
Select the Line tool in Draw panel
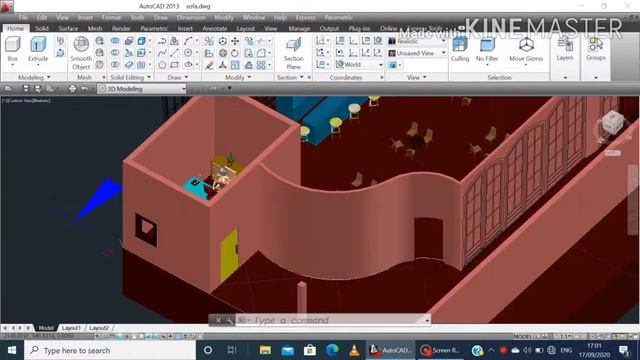pos(175,53)
